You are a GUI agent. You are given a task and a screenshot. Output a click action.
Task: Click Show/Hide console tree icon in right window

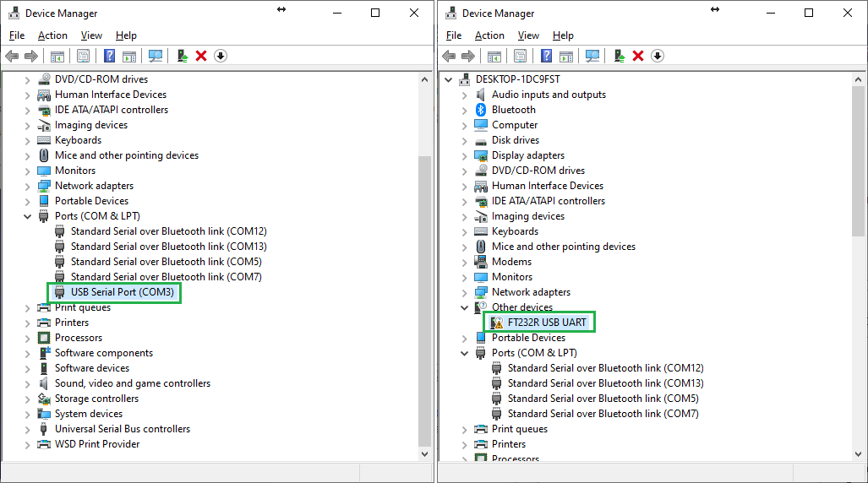pyautogui.click(x=494, y=56)
